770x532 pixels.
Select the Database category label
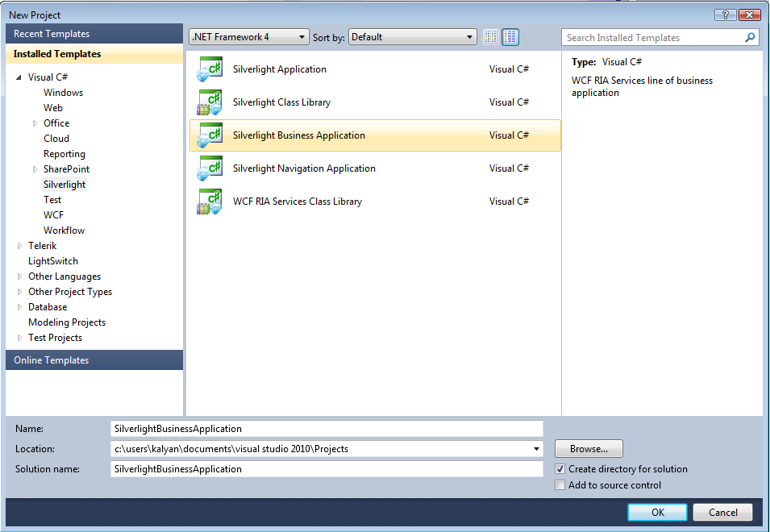point(48,307)
